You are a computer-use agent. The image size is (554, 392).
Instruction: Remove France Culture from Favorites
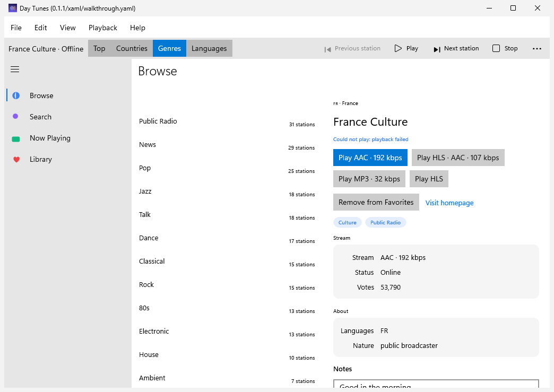click(x=376, y=202)
